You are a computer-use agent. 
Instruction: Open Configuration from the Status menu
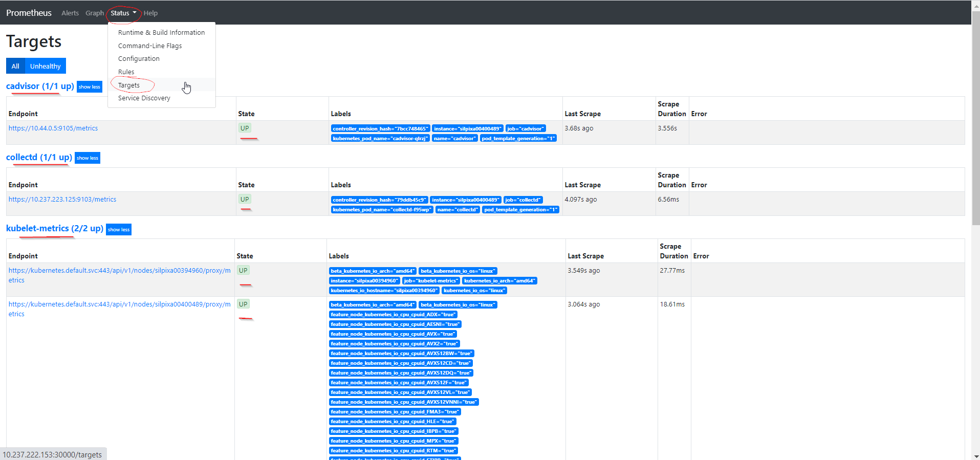(x=161, y=58)
